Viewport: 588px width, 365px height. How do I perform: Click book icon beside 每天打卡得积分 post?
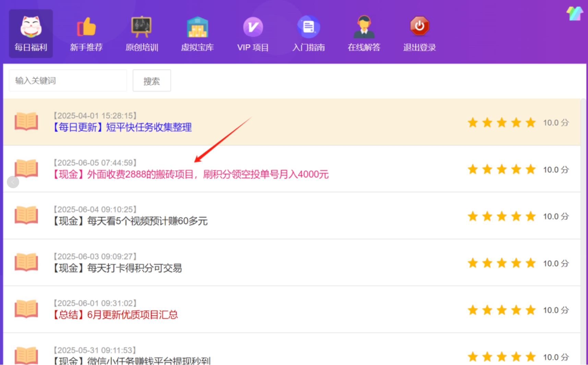(x=26, y=262)
